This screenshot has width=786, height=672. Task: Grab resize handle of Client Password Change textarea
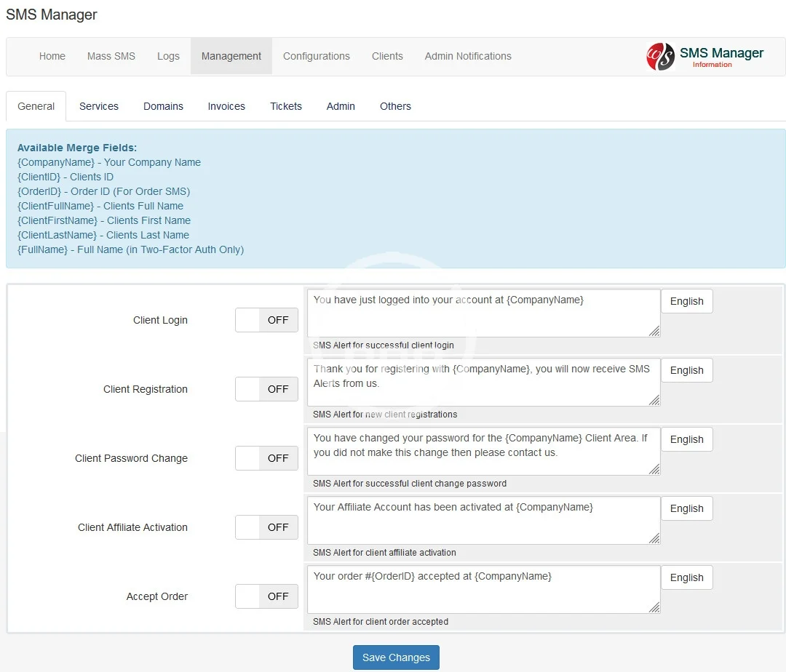tap(654, 469)
